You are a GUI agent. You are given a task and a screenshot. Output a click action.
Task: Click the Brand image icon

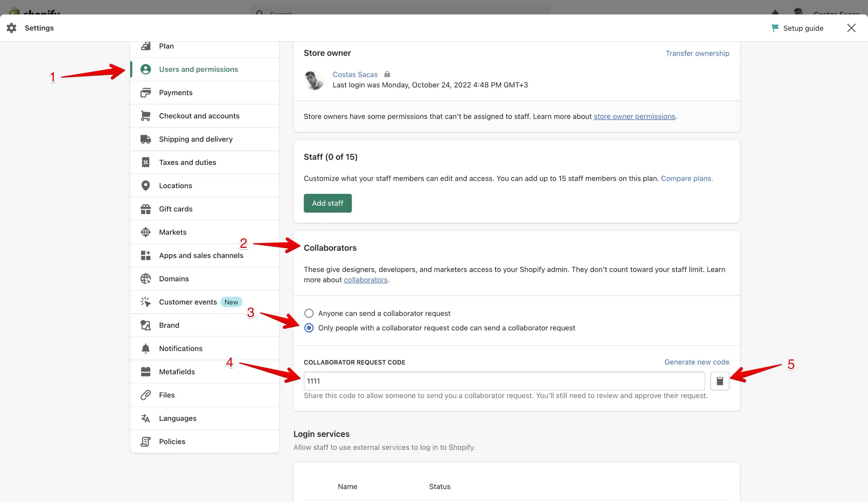(146, 325)
